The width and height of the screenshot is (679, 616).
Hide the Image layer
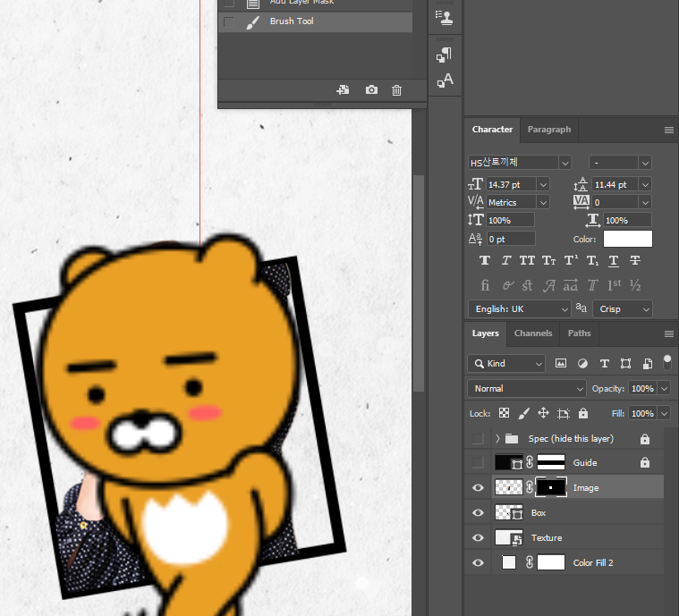[478, 488]
